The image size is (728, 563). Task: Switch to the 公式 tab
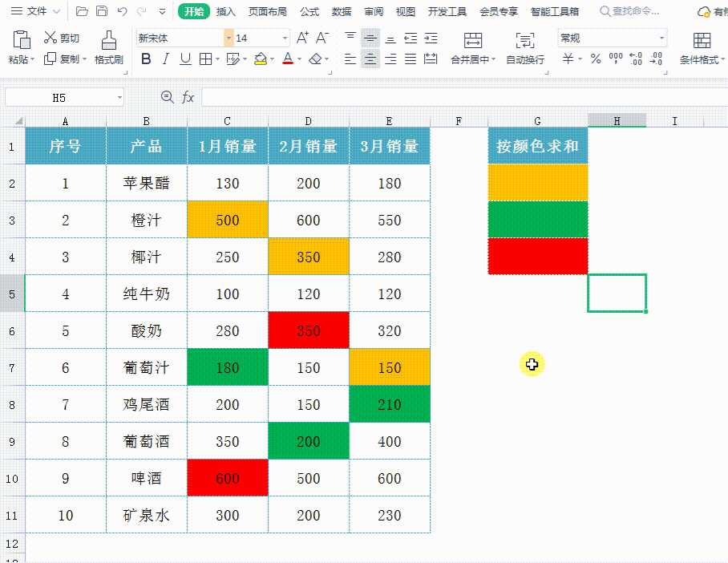coord(309,11)
